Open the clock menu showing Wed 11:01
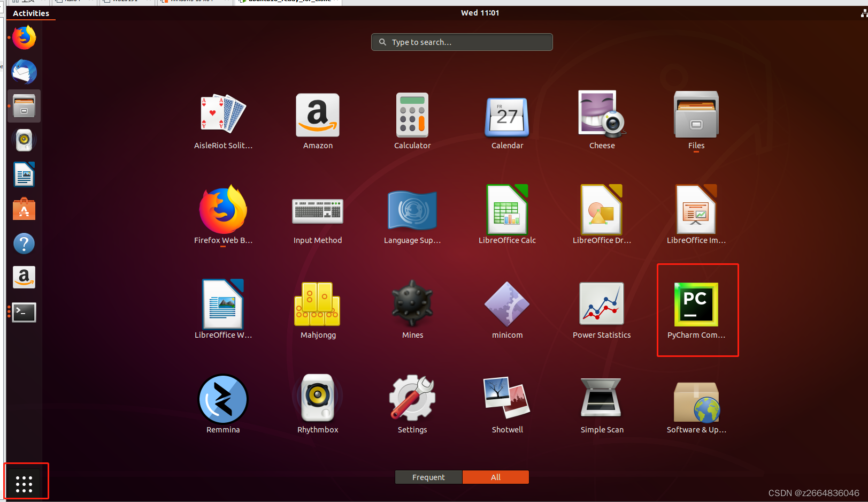 [480, 13]
